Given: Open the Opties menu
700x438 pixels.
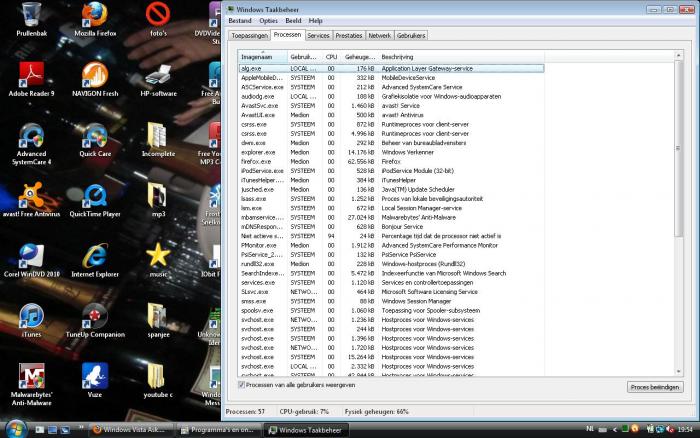Looking at the screenshot, I should pyautogui.click(x=268, y=21).
